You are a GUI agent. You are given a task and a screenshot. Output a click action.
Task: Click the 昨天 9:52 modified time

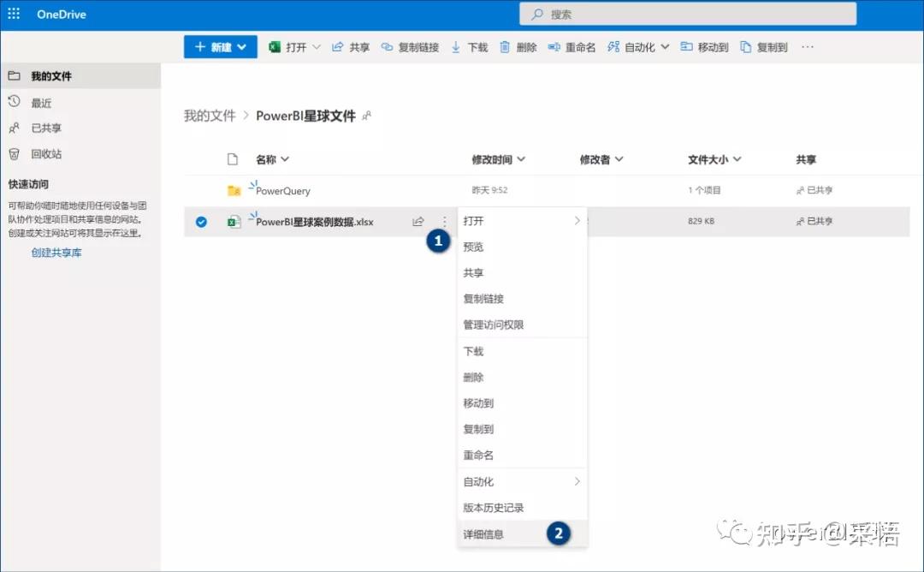(489, 190)
